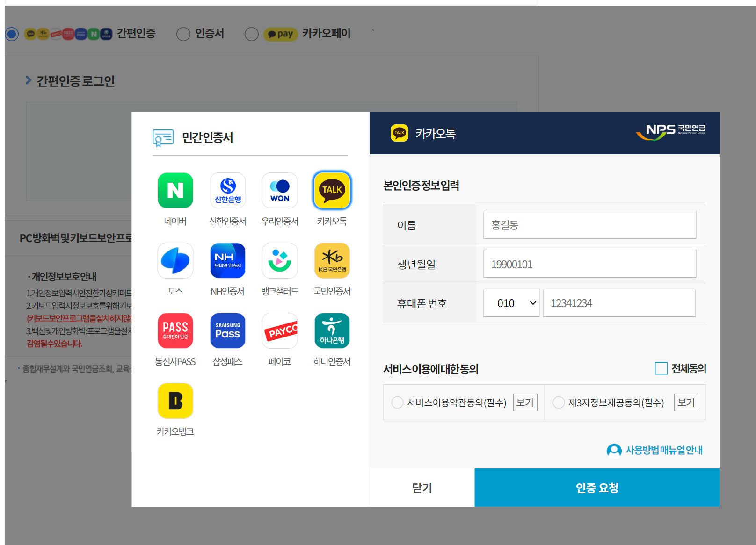Choose the Hana Bank certificate icon

point(332,330)
